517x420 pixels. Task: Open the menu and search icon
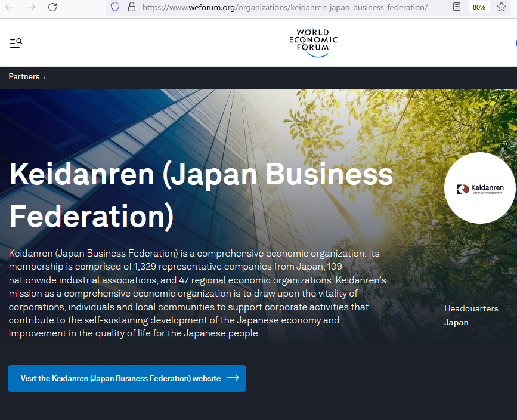(x=16, y=43)
